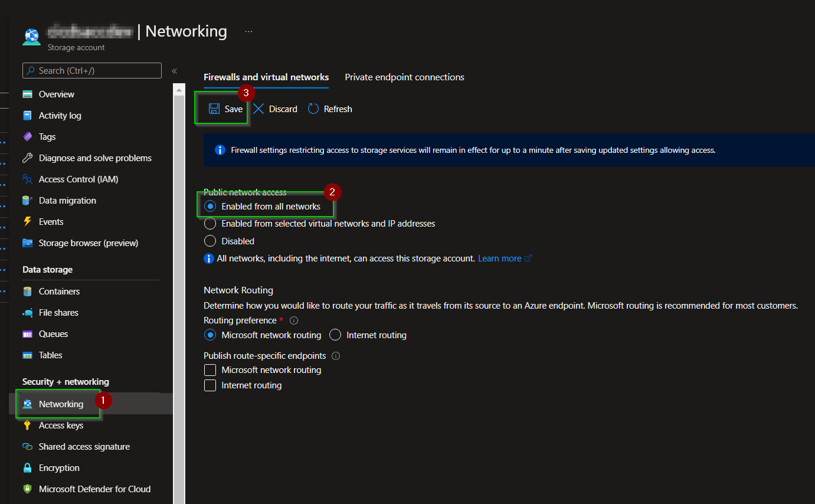
Task: Click the Networking sidebar icon
Action: pyautogui.click(x=27, y=404)
